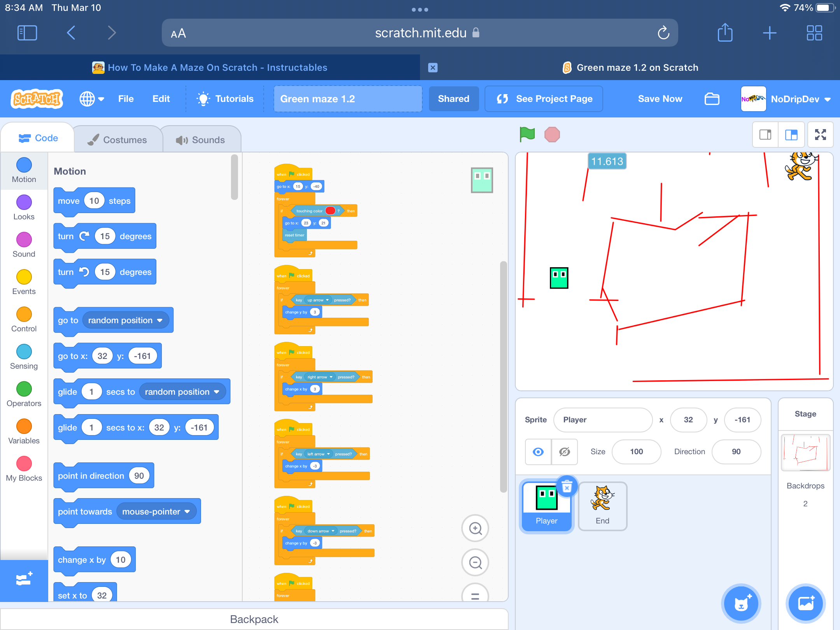Click the See Project Page button
The height and width of the screenshot is (630, 840).
(x=543, y=99)
